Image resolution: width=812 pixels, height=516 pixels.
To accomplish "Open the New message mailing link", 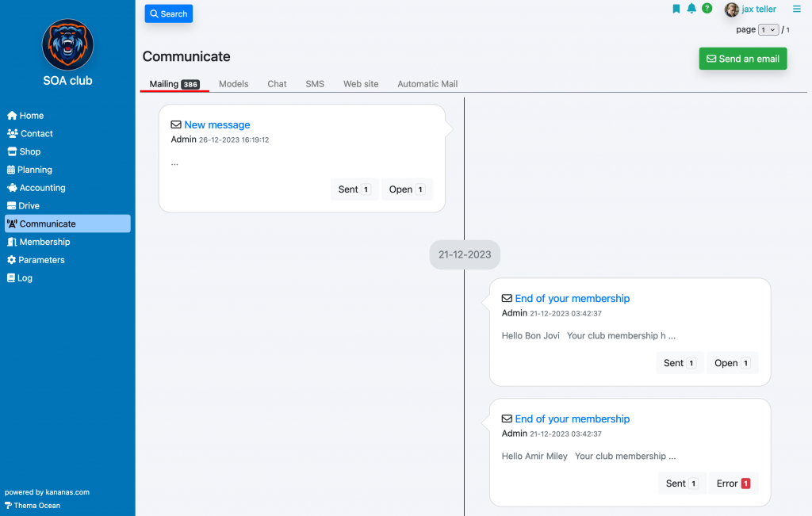I will point(216,124).
